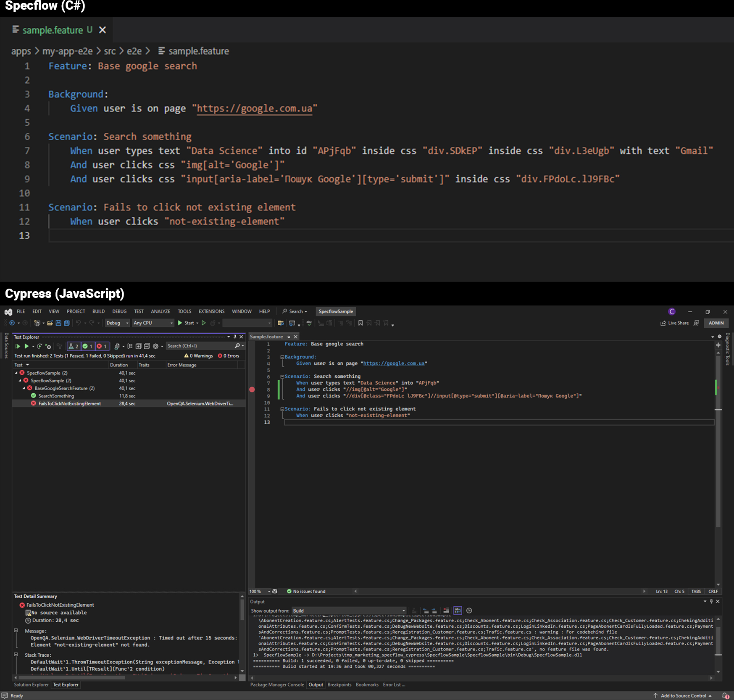Toggle the failed tests filter showing 1

pyautogui.click(x=102, y=346)
